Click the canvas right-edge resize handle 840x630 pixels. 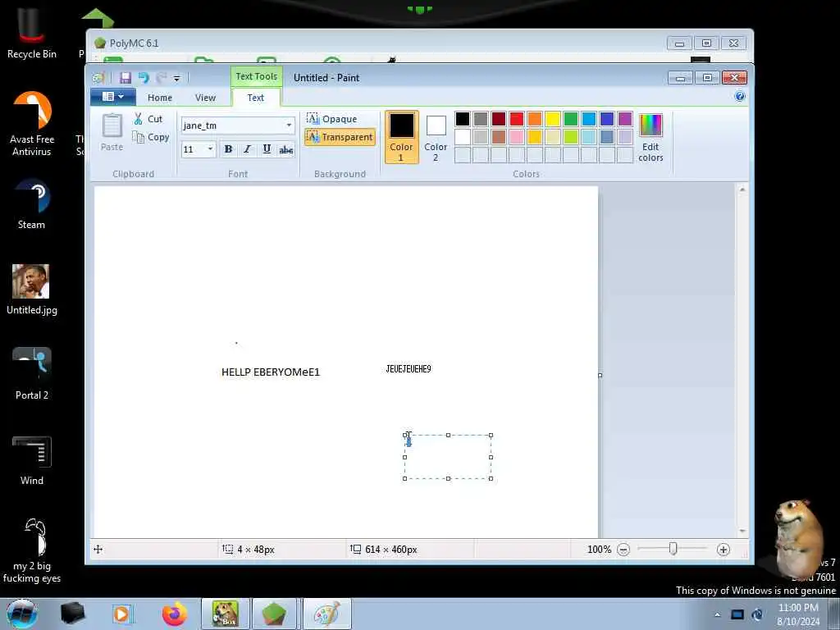pos(600,376)
